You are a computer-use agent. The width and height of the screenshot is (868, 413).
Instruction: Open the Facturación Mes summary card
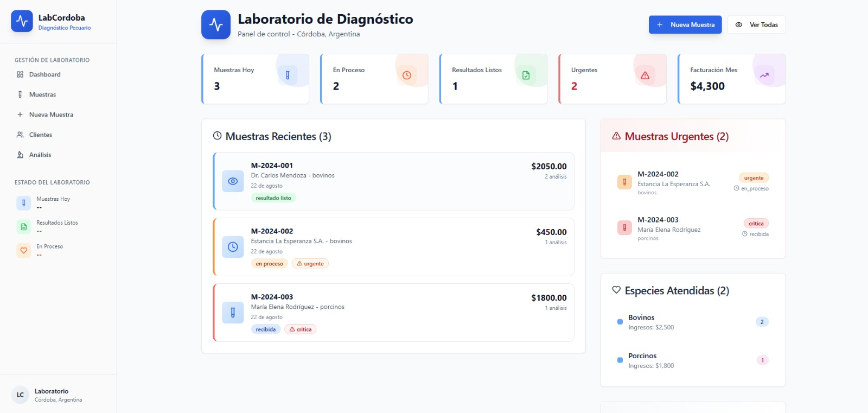(x=731, y=79)
